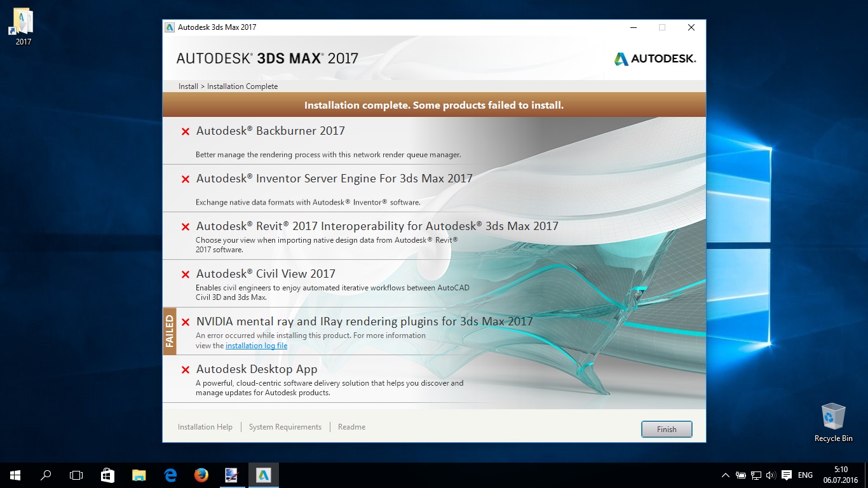This screenshot has height=488, width=868.
Task: Close the Autodesk 3ds Max 2017 installer window
Action: pyautogui.click(x=691, y=27)
